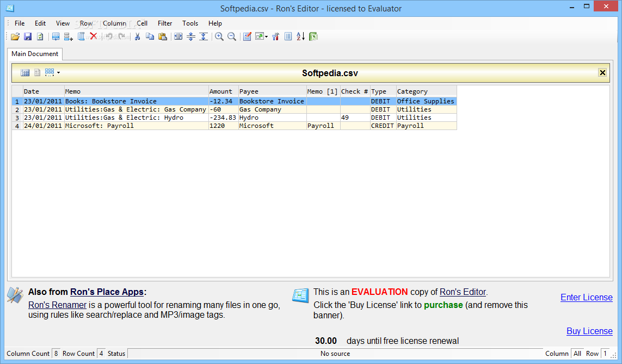This screenshot has width=622, height=364.
Task: Open a file with the folder icon
Action: click(15, 36)
